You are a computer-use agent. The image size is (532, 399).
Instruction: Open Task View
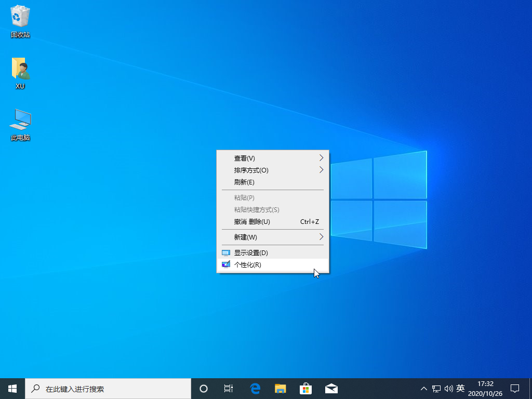[229, 388]
